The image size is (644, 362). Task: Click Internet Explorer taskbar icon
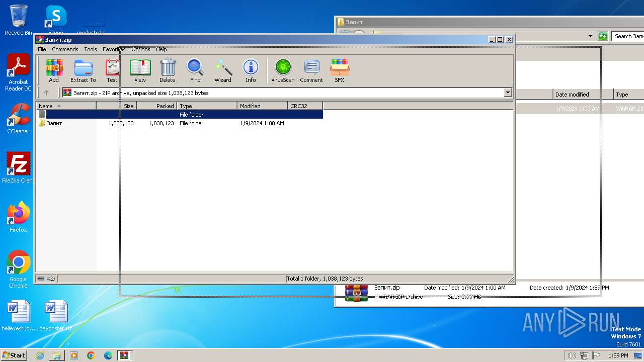click(x=40, y=355)
